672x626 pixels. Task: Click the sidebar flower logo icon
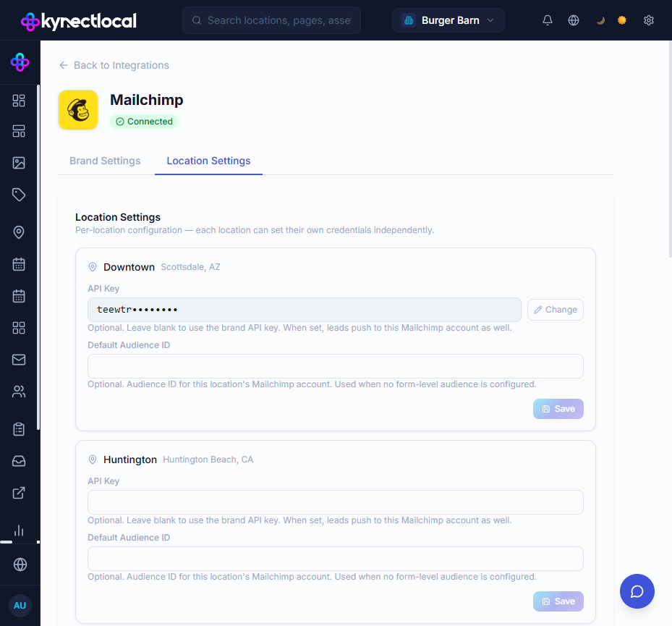tap(20, 62)
